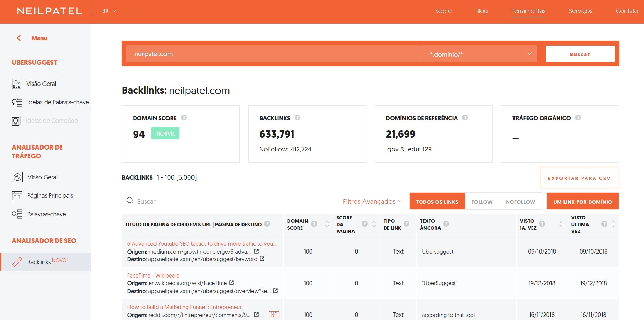Viewport: 644px width, 320px height.
Task: Go to Backlinks NOVO! sidebar item
Action: (46, 262)
